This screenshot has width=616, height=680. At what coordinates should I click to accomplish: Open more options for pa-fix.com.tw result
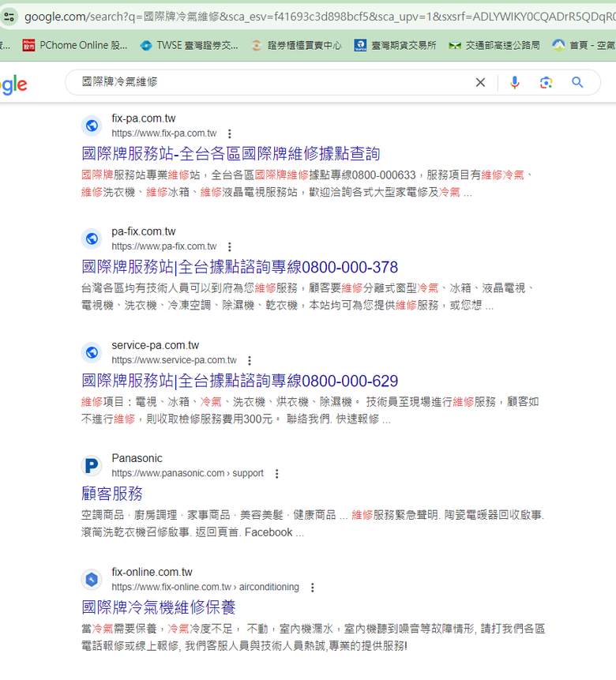(x=230, y=246)
